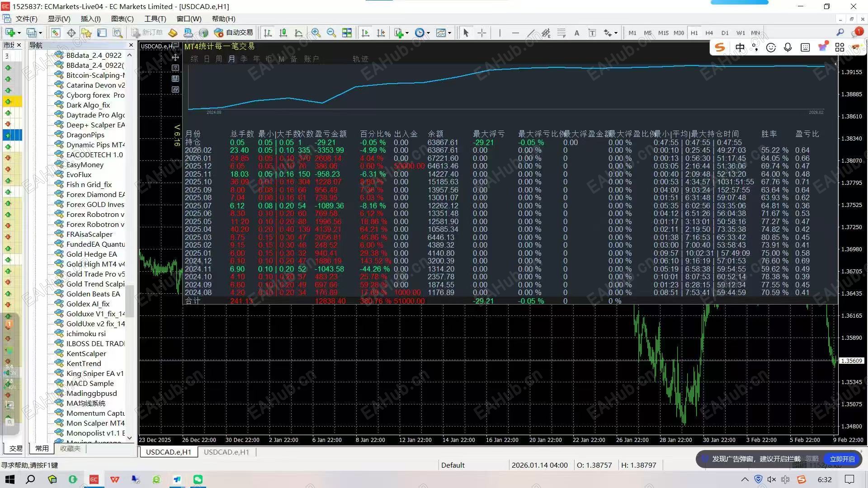Click the navigator panel vertical scrollbar
This screenshot has height=488, width=868.
[130, 300]
